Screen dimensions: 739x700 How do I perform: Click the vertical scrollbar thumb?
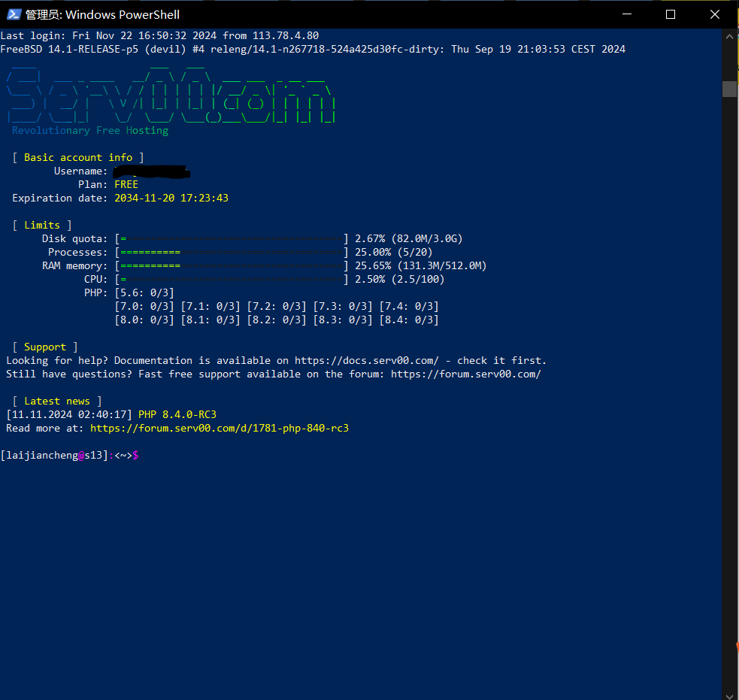coord(729,89)
